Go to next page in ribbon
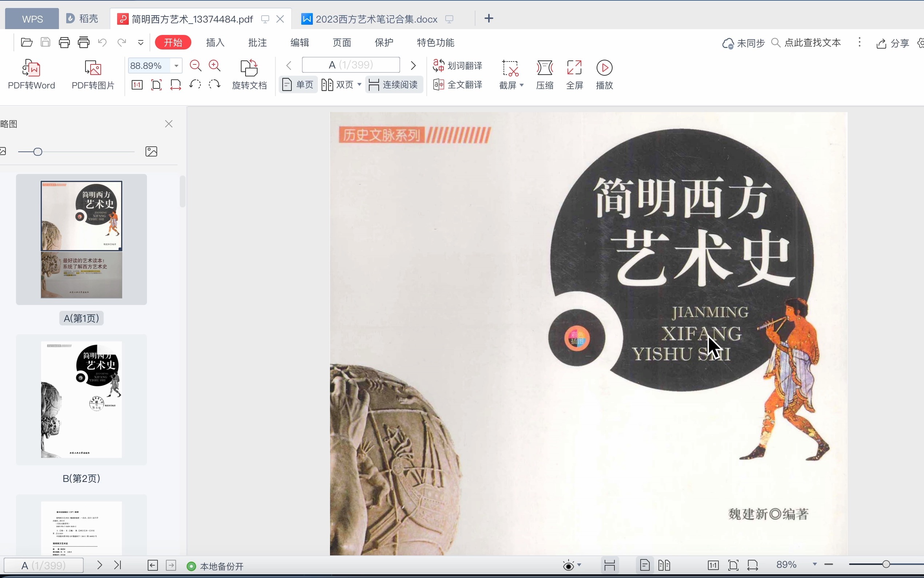Viewport: 924px width, 578px height. (413, 66)
